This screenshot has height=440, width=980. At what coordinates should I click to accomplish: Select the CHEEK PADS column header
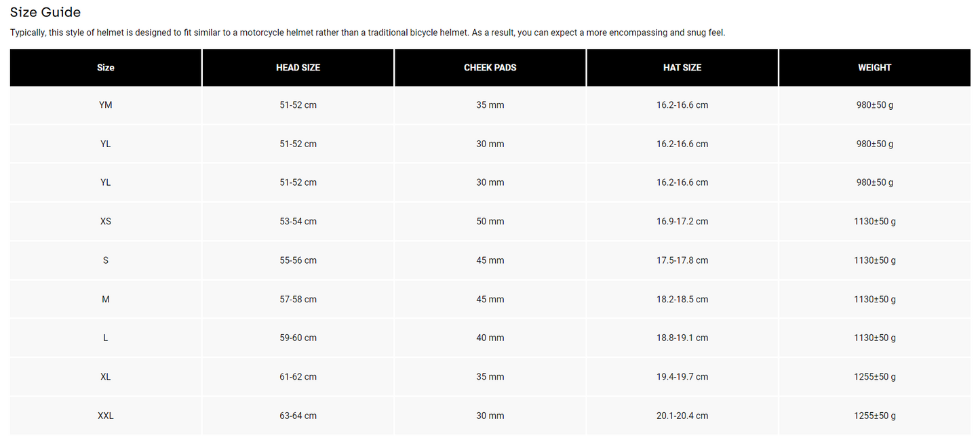tap(490, 68)
